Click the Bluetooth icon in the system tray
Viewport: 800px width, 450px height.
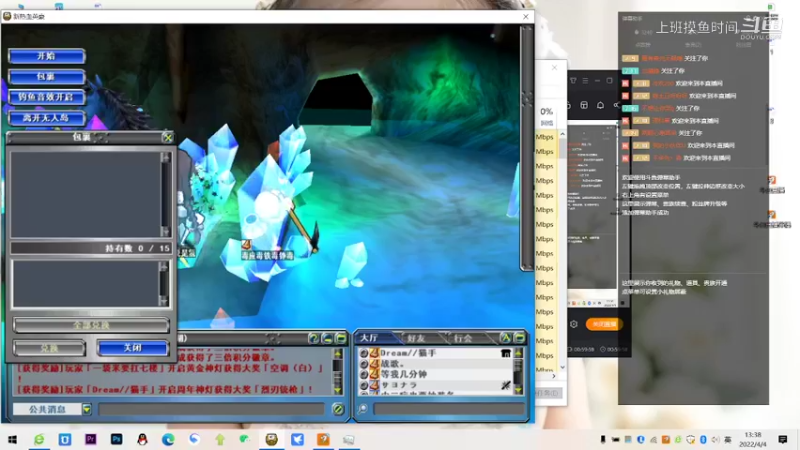(703, 439)
